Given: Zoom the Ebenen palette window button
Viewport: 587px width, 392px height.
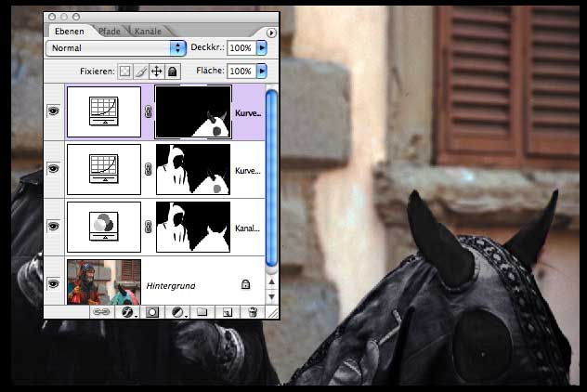Looking at the screenshot, I should click(x=76, y=17).
